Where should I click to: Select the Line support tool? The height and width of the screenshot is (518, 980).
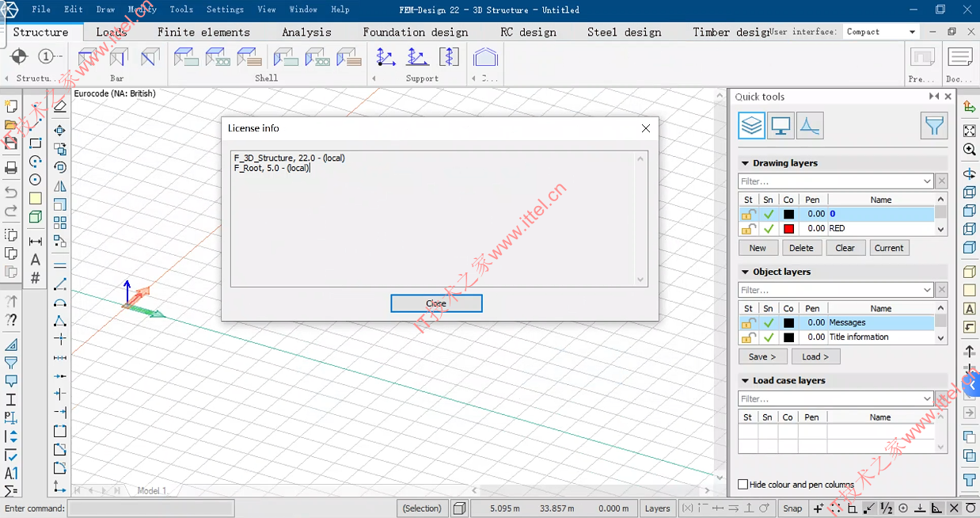coord(417,58)
